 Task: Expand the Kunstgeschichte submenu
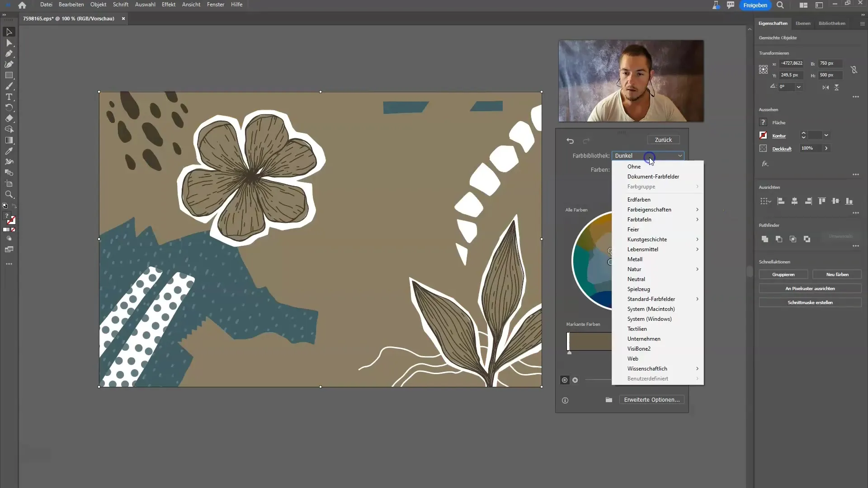(x=658, y=239)
